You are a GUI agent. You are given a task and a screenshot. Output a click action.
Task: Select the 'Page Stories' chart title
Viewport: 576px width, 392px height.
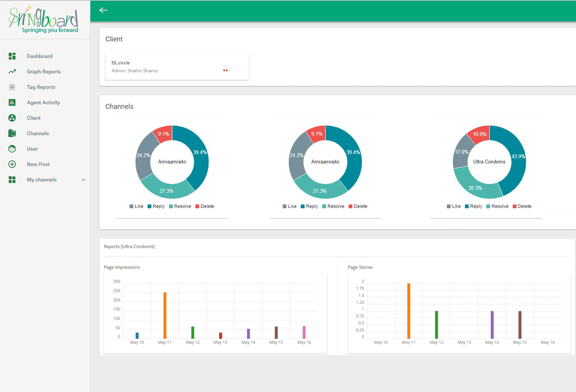pyautogui.click(x=360, y=267)
